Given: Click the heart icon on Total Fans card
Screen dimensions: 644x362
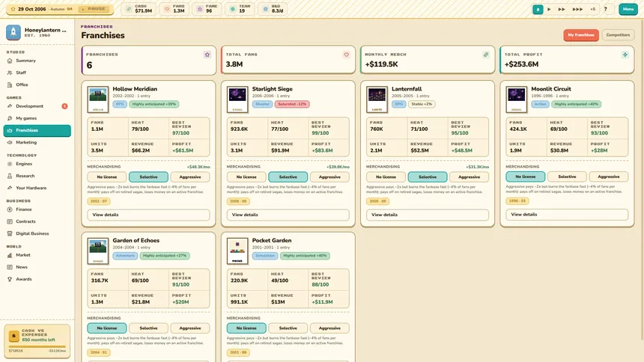Looking at the screenshot, I should [346, 55].
